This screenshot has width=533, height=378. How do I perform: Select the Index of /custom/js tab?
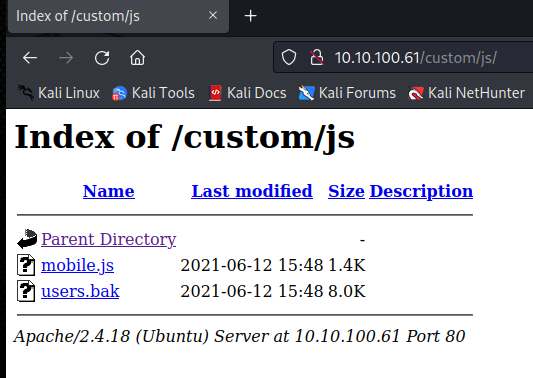118,16
